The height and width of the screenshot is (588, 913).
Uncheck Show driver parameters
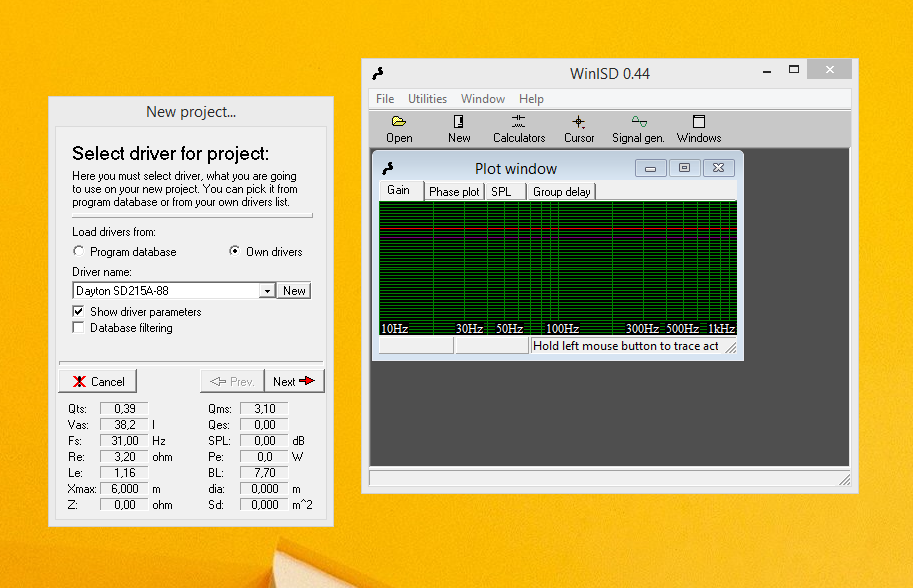[78, 311]
